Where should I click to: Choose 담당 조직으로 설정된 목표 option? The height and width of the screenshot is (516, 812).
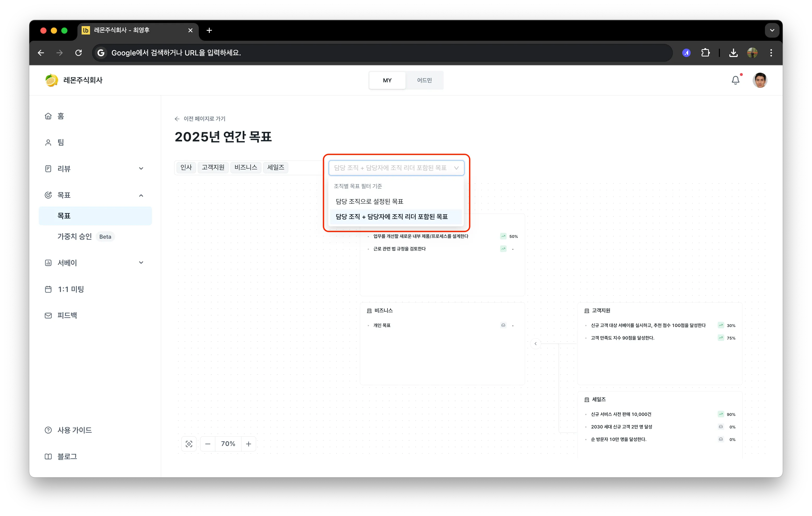click(396, 202)
